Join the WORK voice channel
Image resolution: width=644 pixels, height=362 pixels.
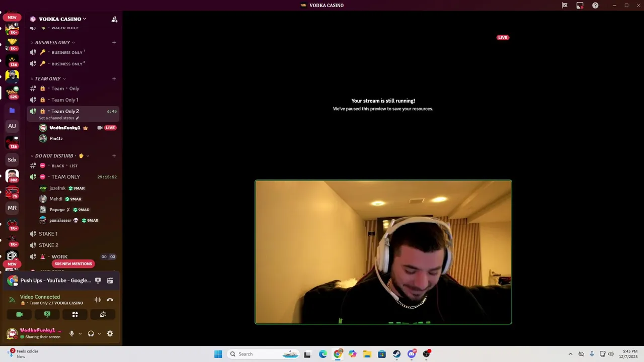click(x=73, y=257)
